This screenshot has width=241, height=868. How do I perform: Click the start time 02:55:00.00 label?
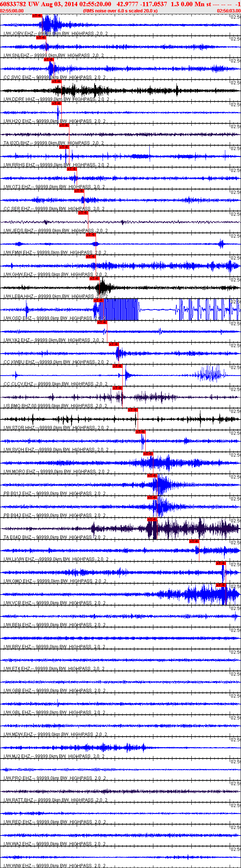click(12, 11)
